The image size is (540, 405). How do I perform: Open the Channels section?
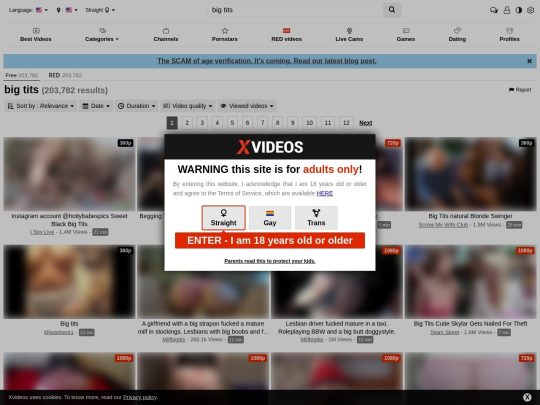(x=166, y=35)
